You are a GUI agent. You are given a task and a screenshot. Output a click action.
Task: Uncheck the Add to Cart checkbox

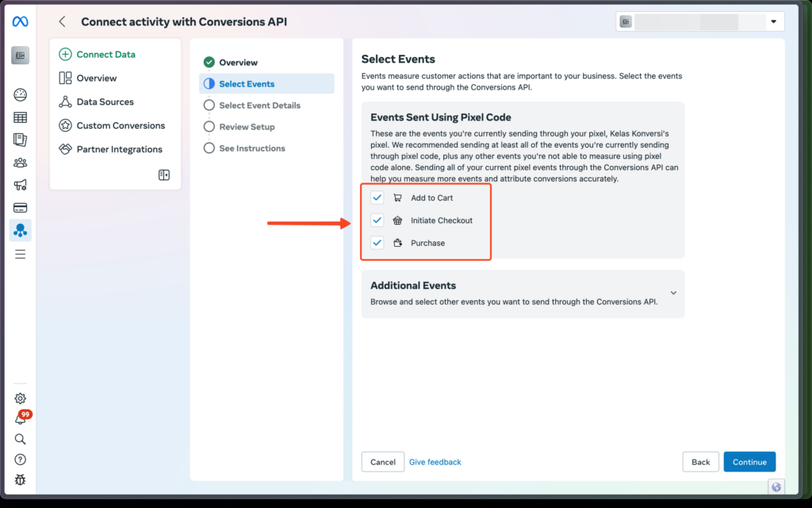[x=377, y=198]
